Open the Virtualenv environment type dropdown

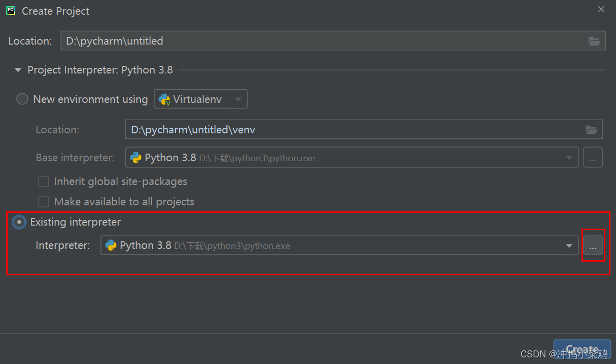pyautogui.click(x=200, y=99)
